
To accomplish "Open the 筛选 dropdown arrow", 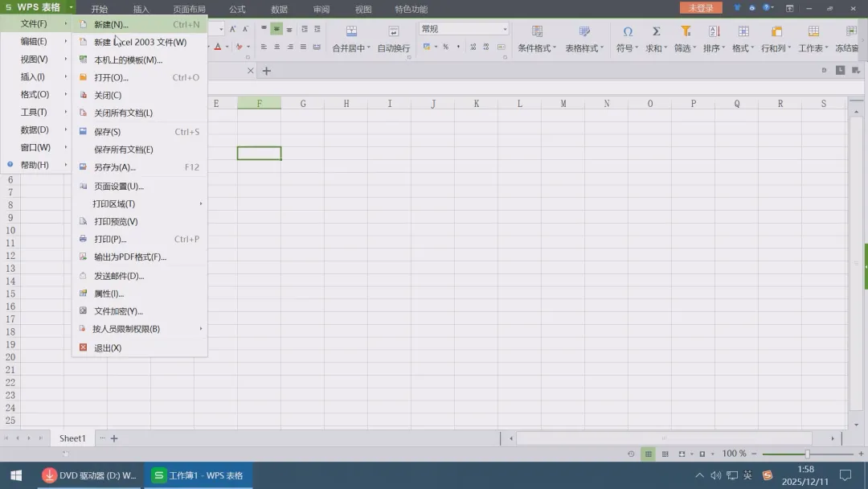I will [x=694, y=48].
